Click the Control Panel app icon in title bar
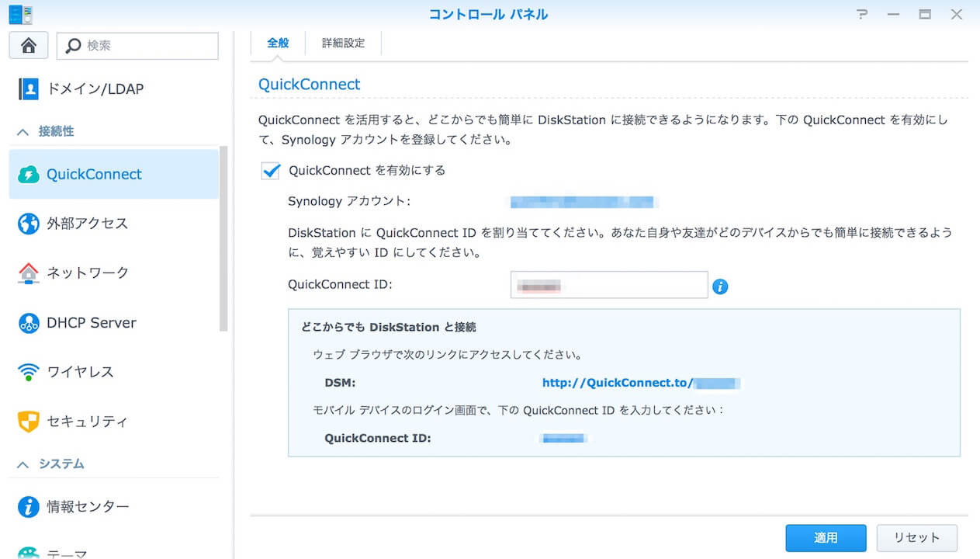Image resolution: width=980 pixels, height=559 pixels. pyautogui.click(x=21, y=14)
